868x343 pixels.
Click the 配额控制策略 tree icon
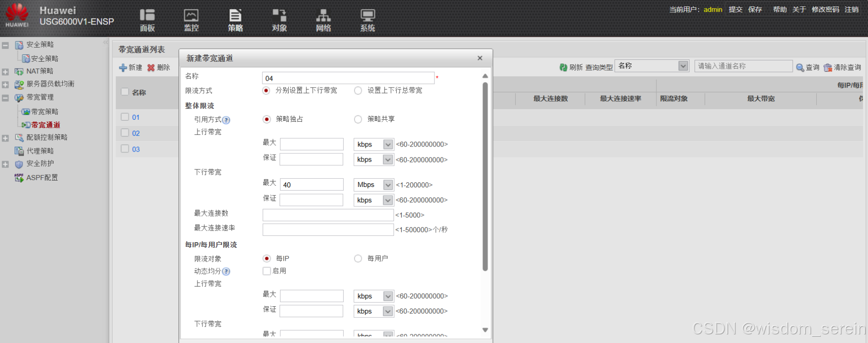pos(19,137)
